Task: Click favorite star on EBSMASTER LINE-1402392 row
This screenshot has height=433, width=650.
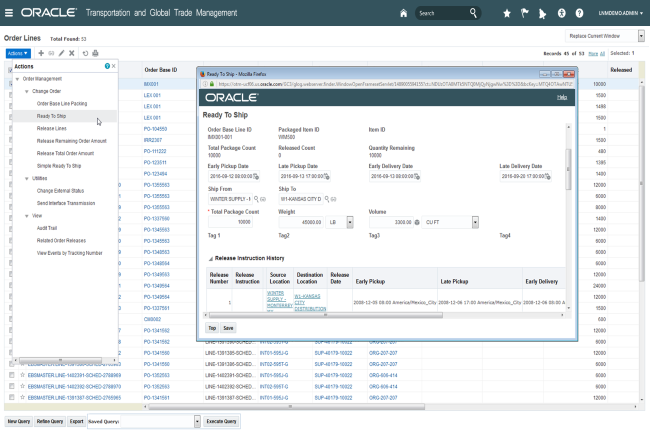Action: [x=22, y=386]
